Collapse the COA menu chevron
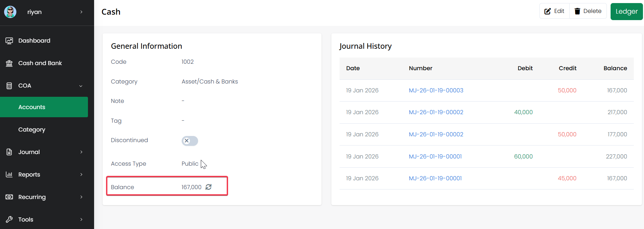Image resolution: width=644 pixels, height=229 pixels. 81,86
